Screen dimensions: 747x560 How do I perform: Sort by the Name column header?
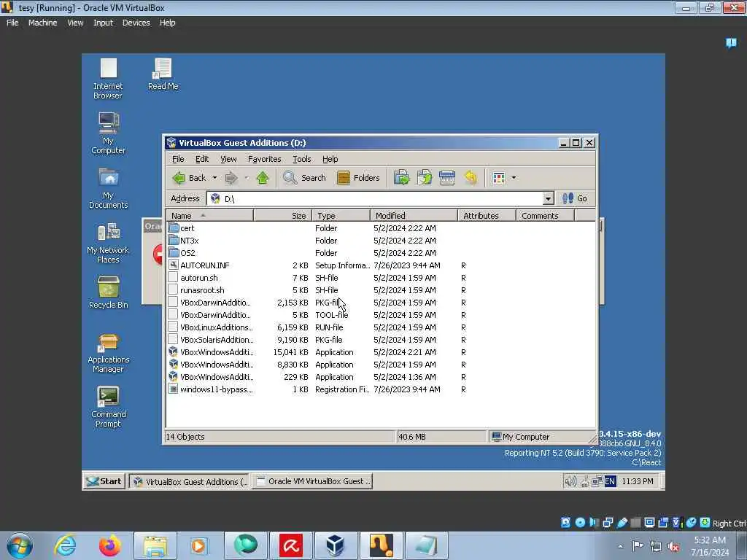pyautogui.click(x=209, y=216)
